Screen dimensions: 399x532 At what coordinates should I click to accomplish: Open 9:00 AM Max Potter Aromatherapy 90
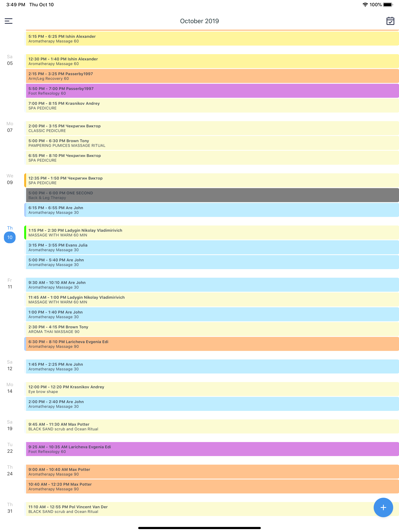[212, 472]
